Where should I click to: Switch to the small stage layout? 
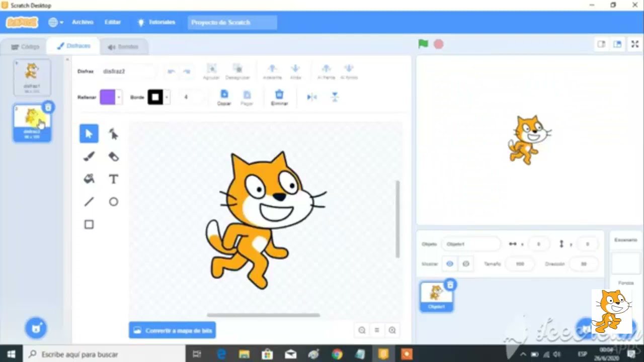pyautogui.click(x=601, y=44)
